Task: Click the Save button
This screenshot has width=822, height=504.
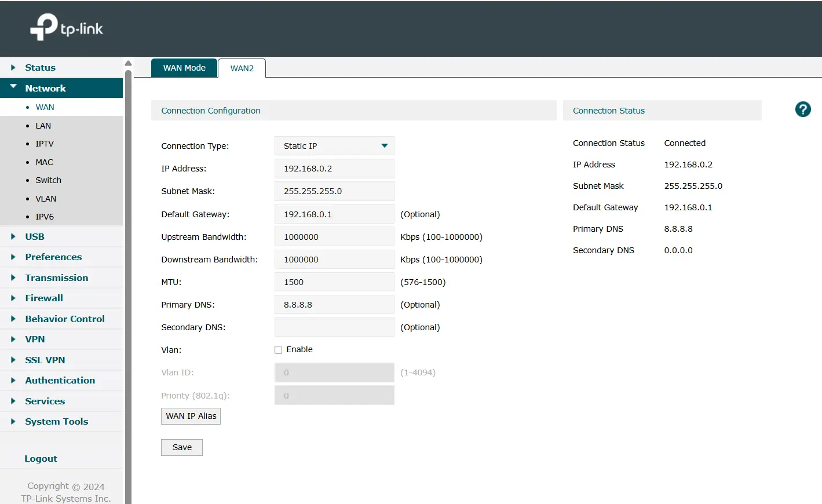Action: tap(182, 447)
